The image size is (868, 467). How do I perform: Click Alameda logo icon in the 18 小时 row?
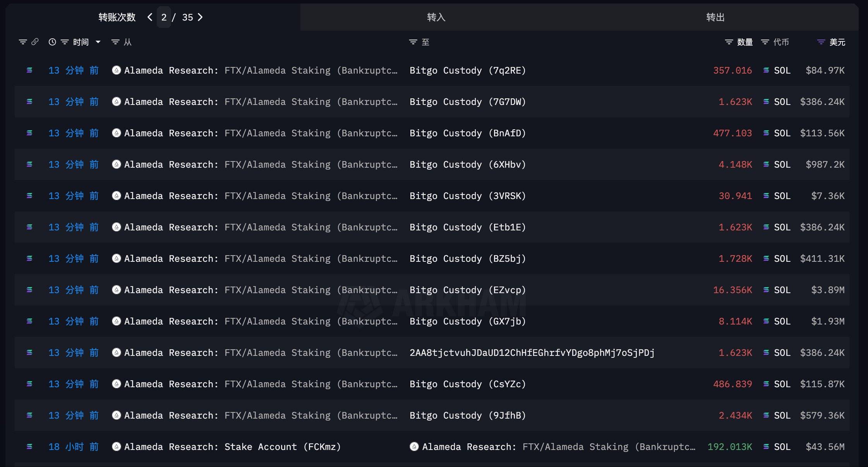[116, 446]
